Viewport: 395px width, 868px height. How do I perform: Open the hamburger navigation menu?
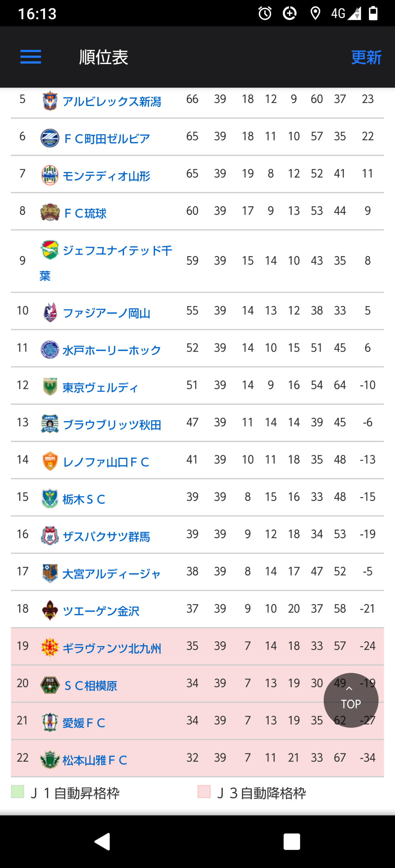coord(31,57)
